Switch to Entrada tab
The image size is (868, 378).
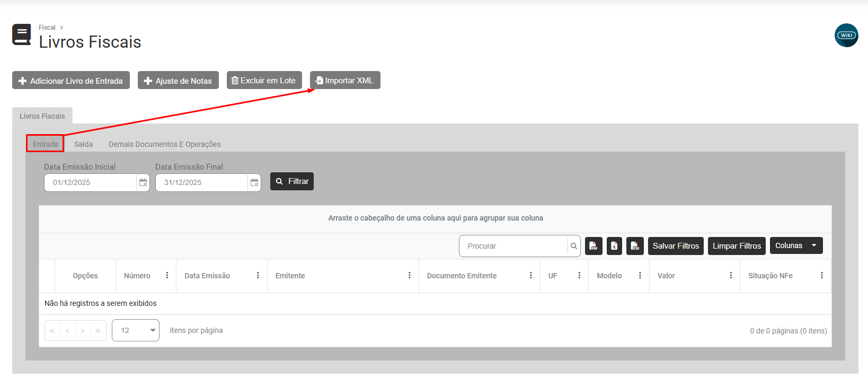coord(46,144)
